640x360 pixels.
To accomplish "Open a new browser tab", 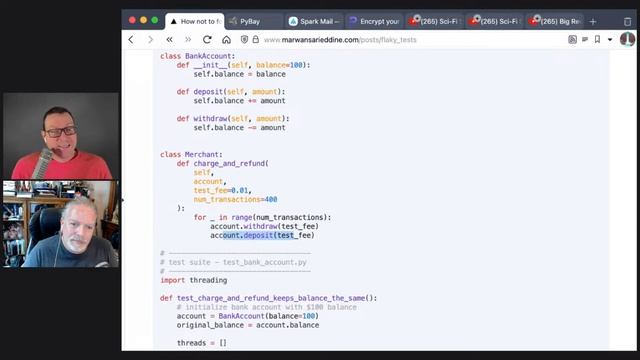I will pos(593,22).
